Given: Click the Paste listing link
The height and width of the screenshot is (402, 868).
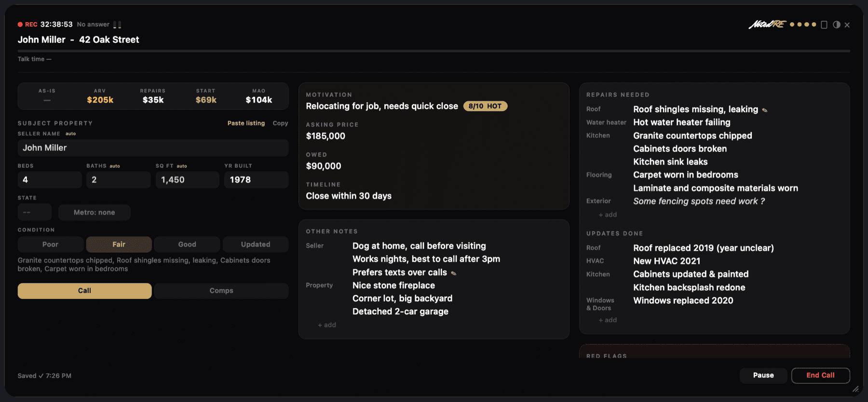Looking at the screenshot, I should (246, 123).
